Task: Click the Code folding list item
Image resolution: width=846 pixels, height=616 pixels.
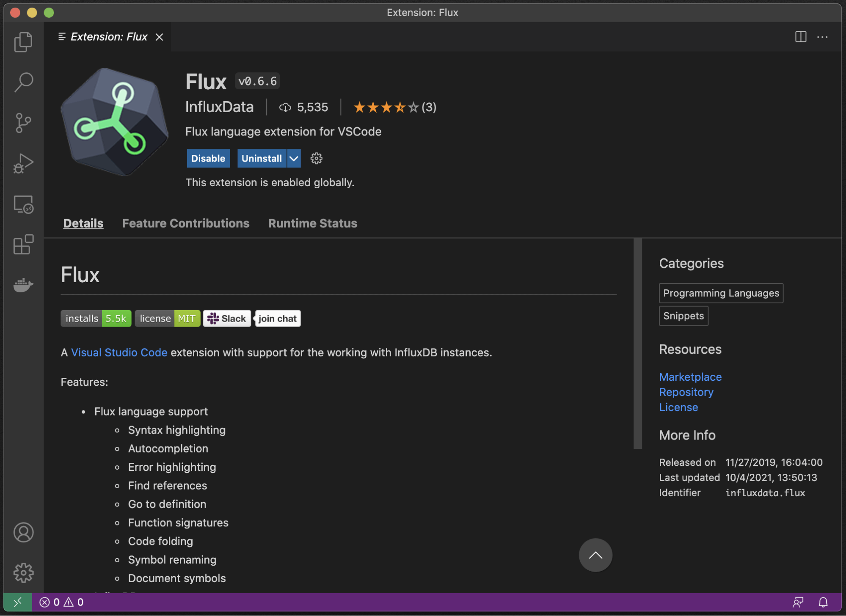Action: [160, 541]
